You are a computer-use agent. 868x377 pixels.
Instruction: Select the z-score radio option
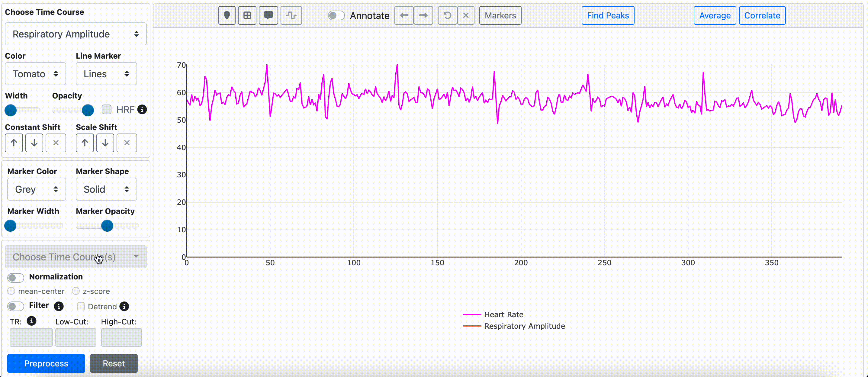pyautogui.click(x=76, y=291)
